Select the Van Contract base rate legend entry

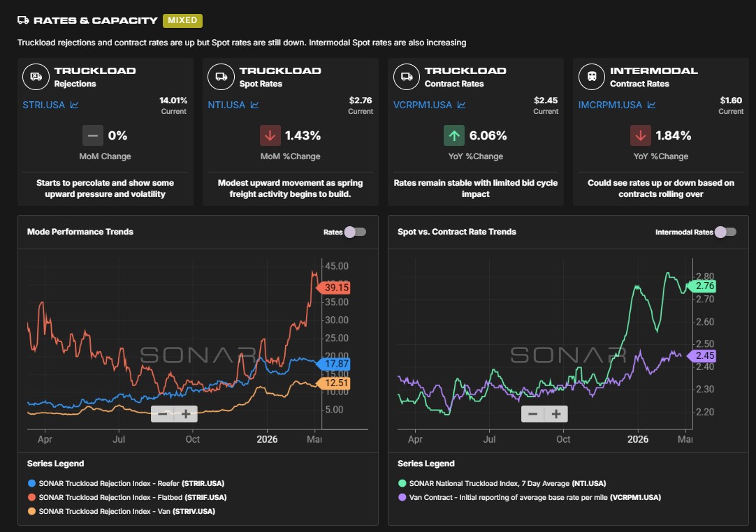(530, 497)
